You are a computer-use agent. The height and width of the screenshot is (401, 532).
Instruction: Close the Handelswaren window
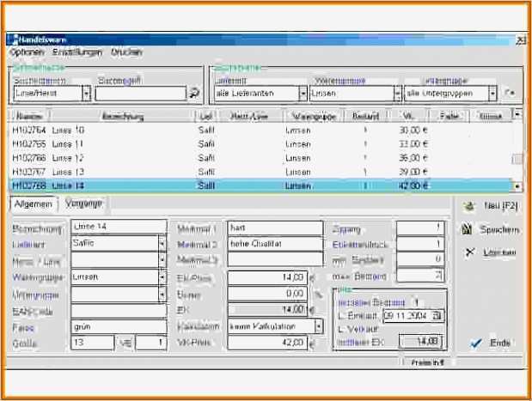[521, 40]
